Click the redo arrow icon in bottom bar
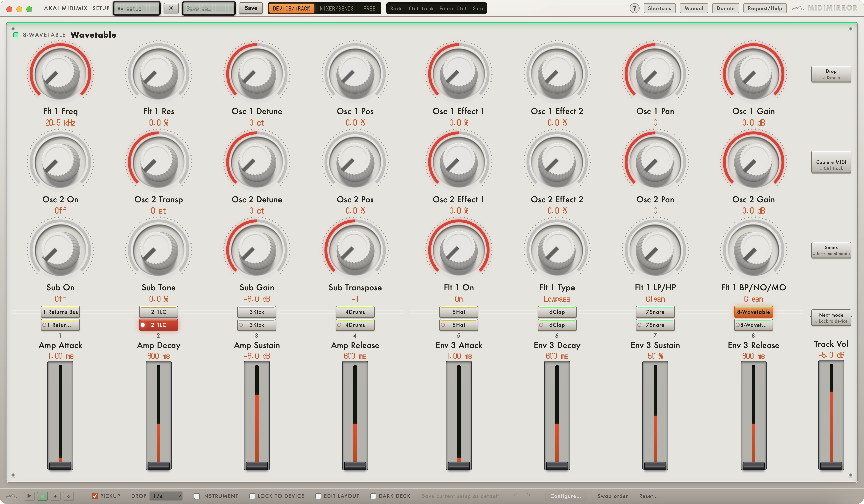The image size is (864, 504). pyautogui.click(x=529, y=496)
